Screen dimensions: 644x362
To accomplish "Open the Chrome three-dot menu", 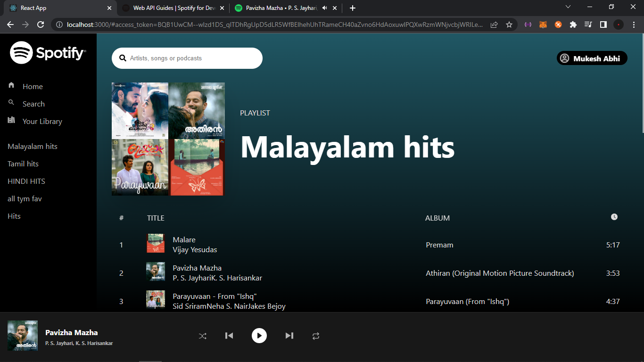I will [634, 25].
